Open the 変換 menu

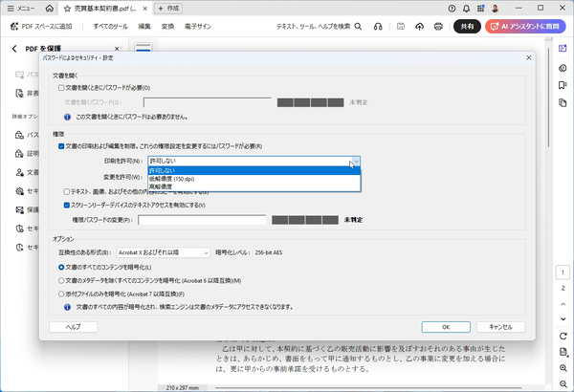167,27
